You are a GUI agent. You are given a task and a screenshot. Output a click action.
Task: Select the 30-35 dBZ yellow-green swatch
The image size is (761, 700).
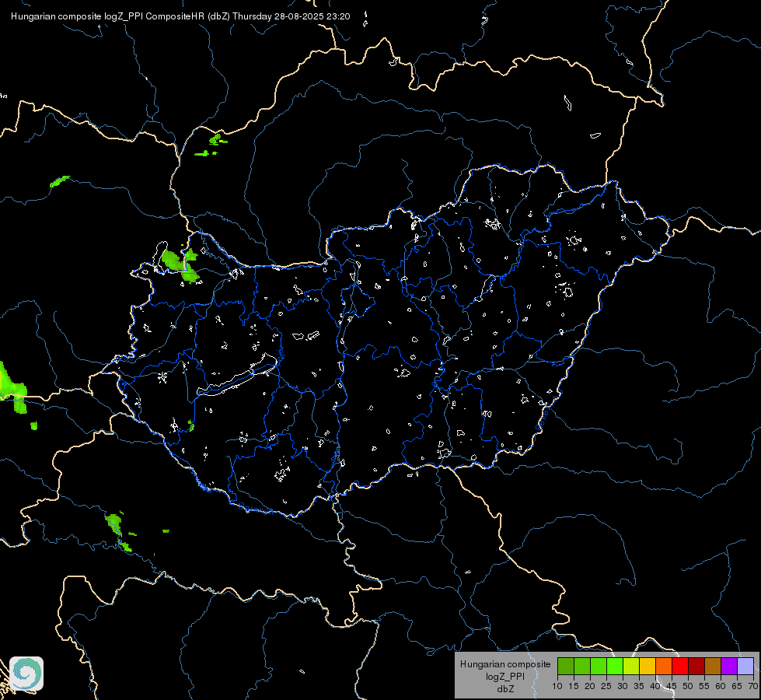point(631,666)
